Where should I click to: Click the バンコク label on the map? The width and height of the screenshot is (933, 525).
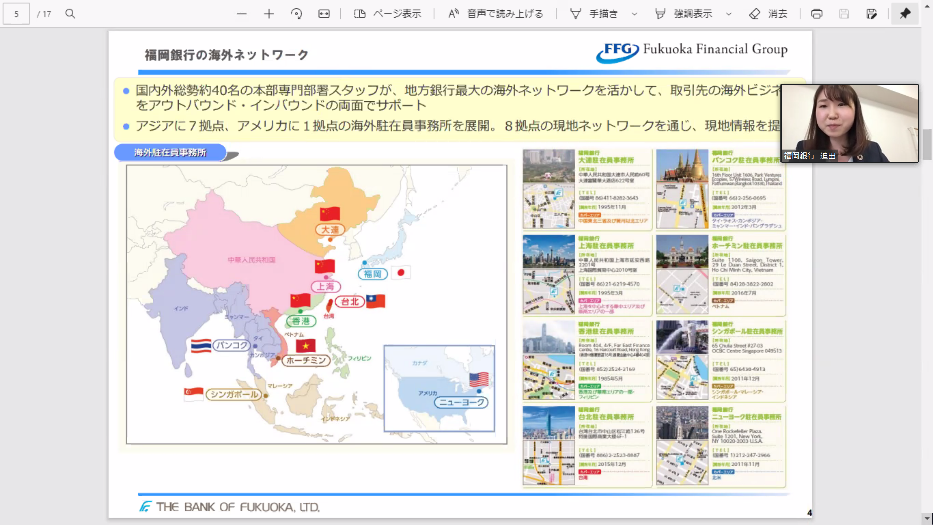tap(231, 345)
